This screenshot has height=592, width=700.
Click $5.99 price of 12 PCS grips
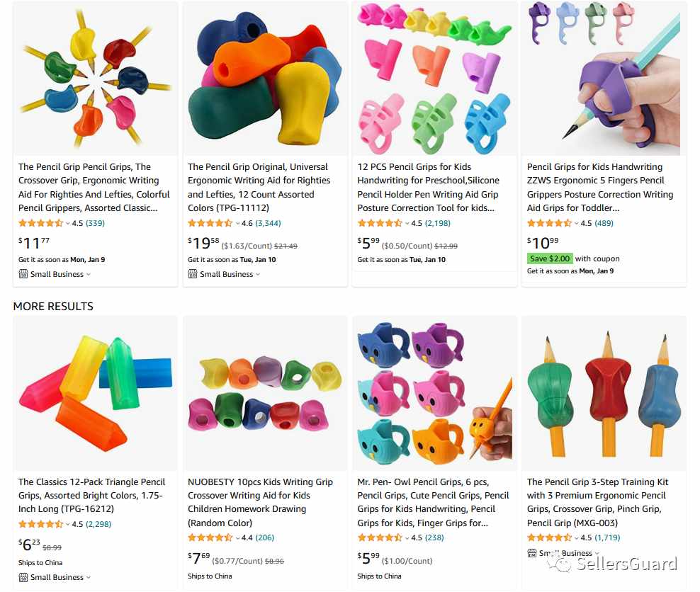coord(368,243)
